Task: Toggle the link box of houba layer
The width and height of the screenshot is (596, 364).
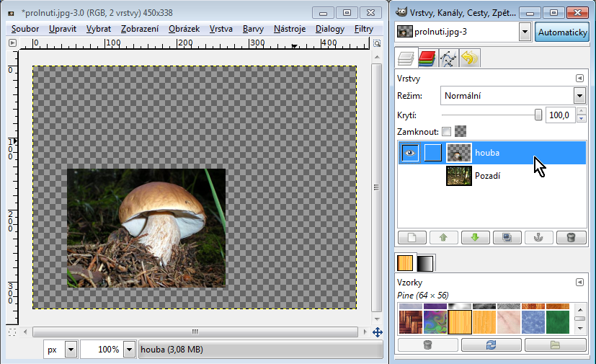Action: (x=432, y=153)
